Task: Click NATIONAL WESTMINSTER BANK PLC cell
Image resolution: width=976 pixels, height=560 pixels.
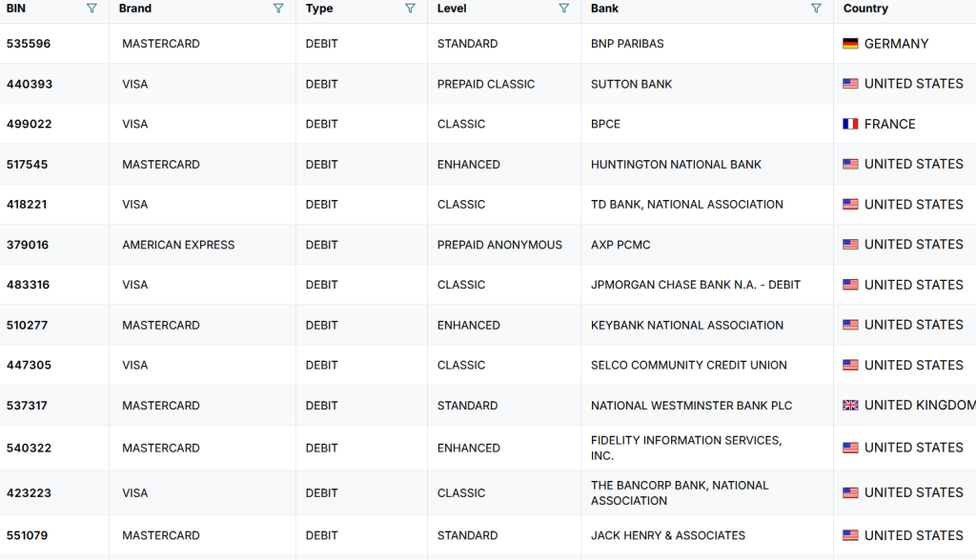Action: point(692,406)
